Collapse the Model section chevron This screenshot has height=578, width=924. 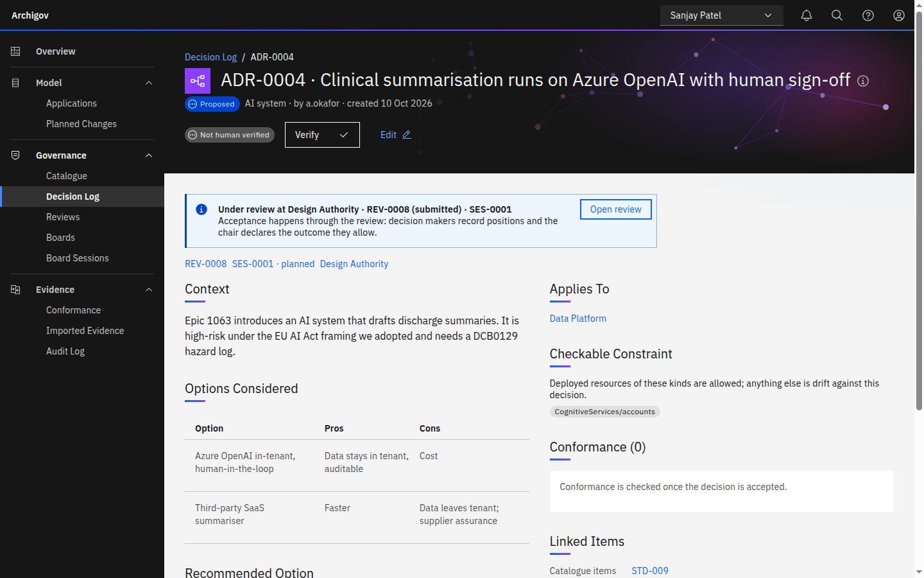[149, 83]
